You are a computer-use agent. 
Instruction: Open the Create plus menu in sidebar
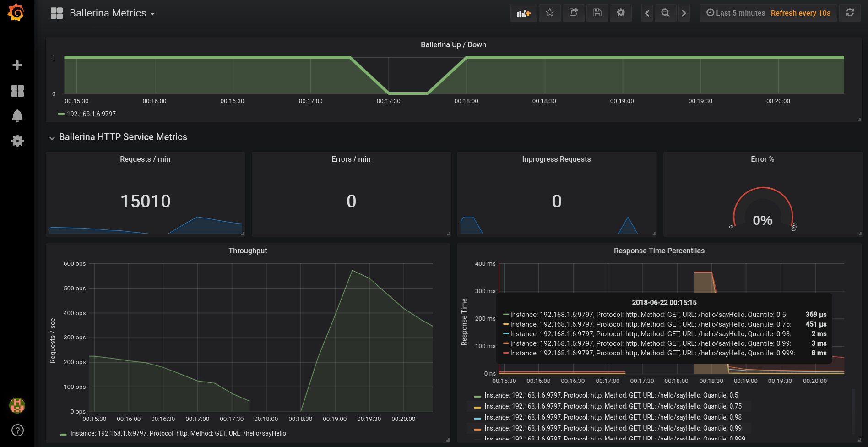click(x=17, y=65)
